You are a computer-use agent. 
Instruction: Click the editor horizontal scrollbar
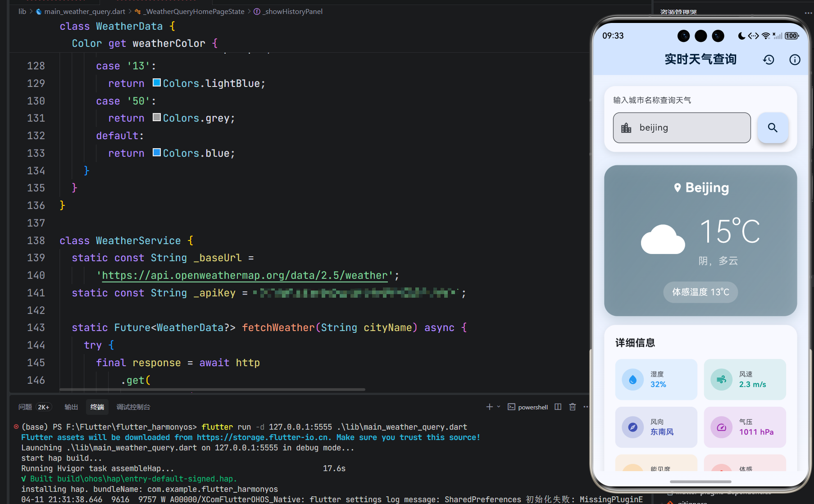pos(212,390)
